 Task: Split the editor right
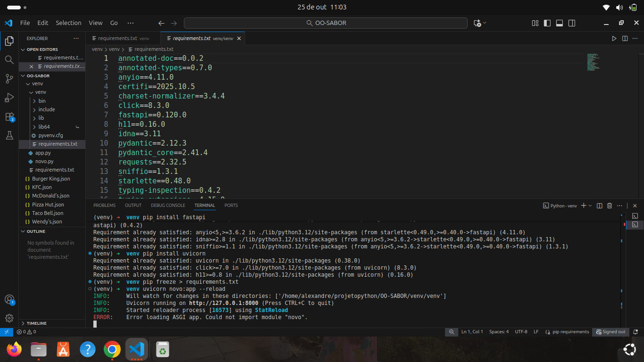point(625,39)
